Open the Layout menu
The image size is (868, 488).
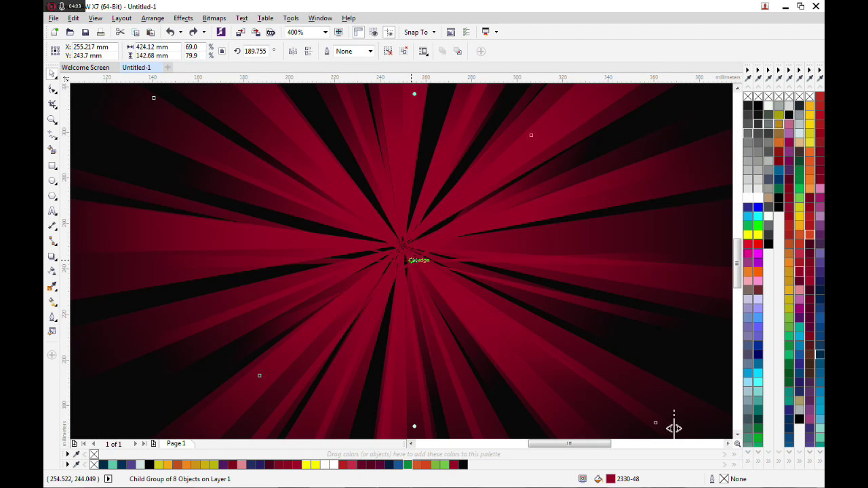coord(121,18)
